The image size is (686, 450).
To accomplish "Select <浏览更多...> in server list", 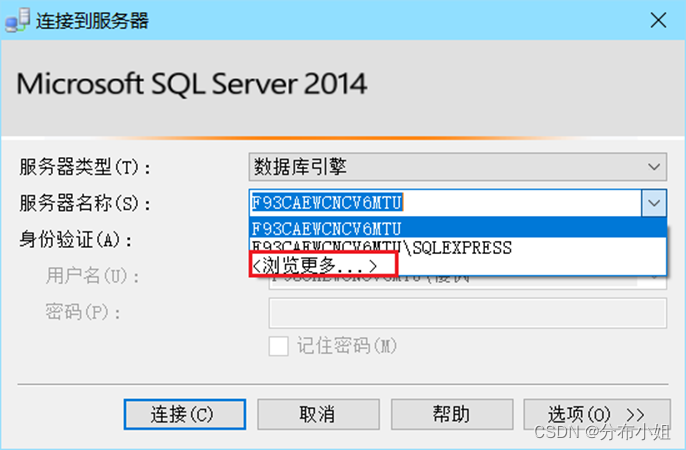I will point(458,265).
